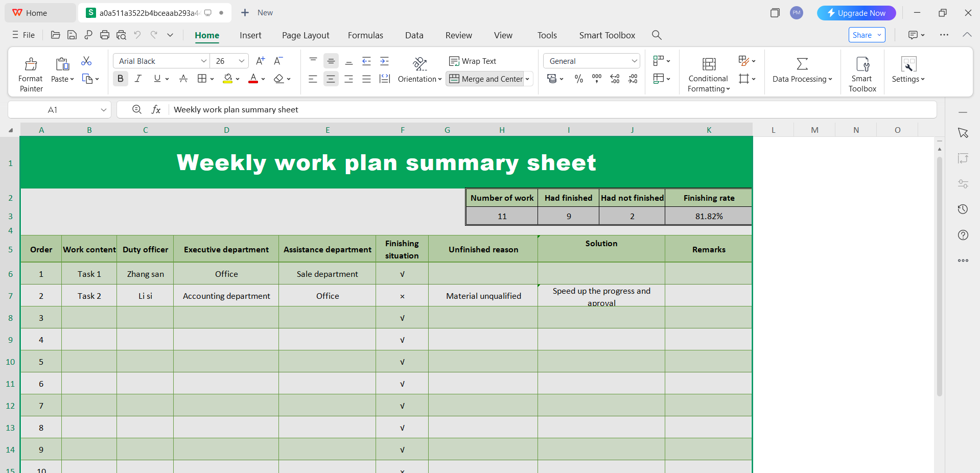Increase decimal places

[615, 79]
